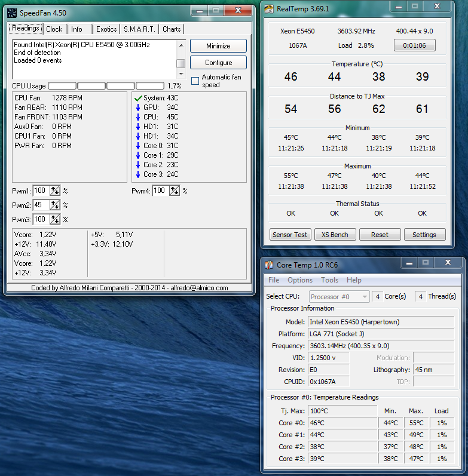Image resolution: width=468 pixels, height=476 pixels.
Task: Open the Exotics tab in SpeedFan
Action: 106,29
